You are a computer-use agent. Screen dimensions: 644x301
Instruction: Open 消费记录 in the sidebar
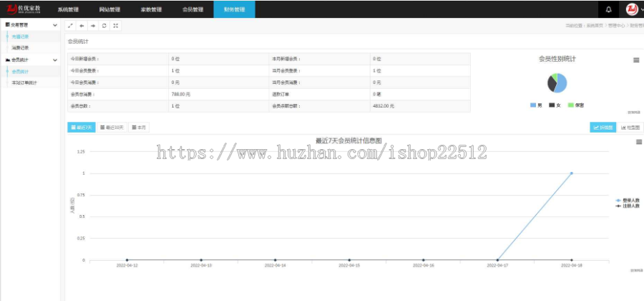(x=20, y=48)
